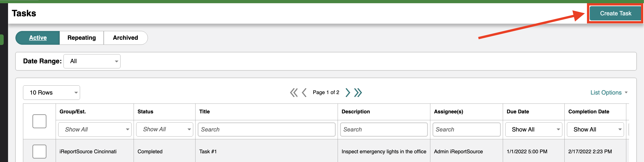Click the Assignee(s) search field
This screenshot has height=162, width=644.
click(x=466, y=129)
